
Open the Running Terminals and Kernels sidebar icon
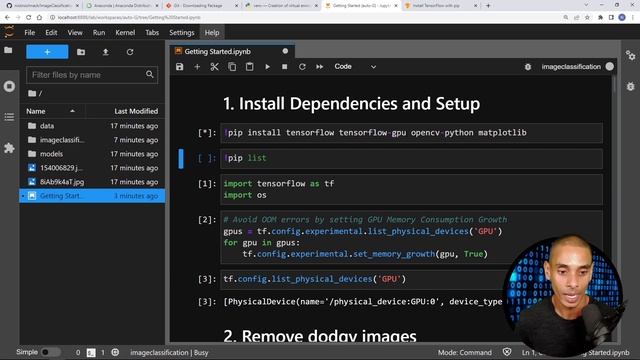(9, 86)
